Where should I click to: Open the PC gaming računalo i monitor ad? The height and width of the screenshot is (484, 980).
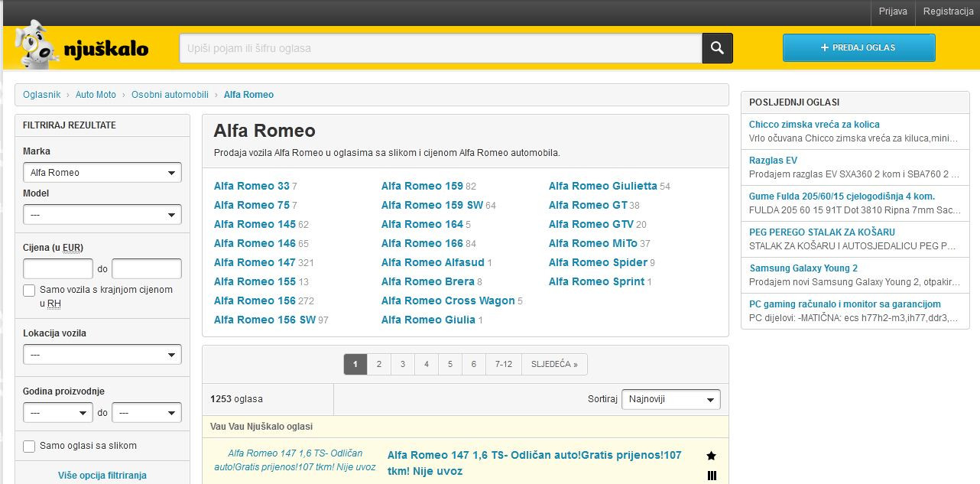[845, 304]
